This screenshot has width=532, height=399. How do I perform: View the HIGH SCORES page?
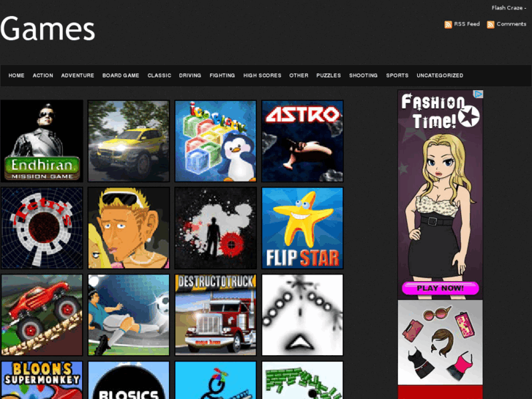tap(262, 75)
